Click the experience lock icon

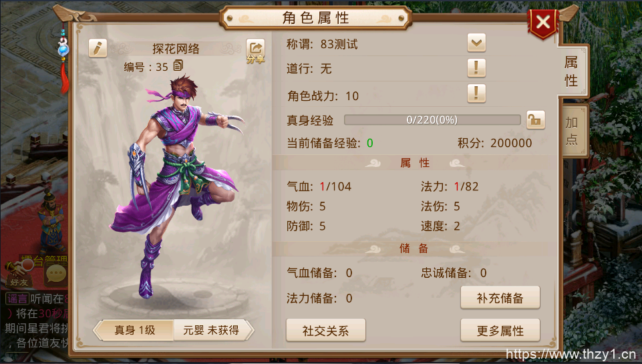pyautogui.click(x=536, y=120)
